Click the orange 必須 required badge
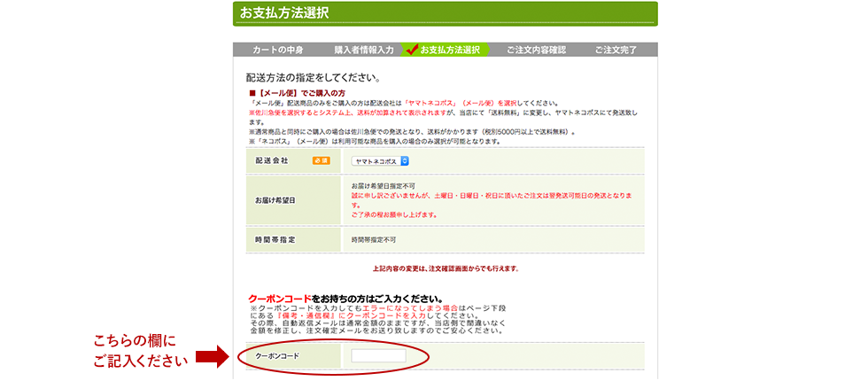The width and height of the screenshot is (868, 381). tap(321, 160)
